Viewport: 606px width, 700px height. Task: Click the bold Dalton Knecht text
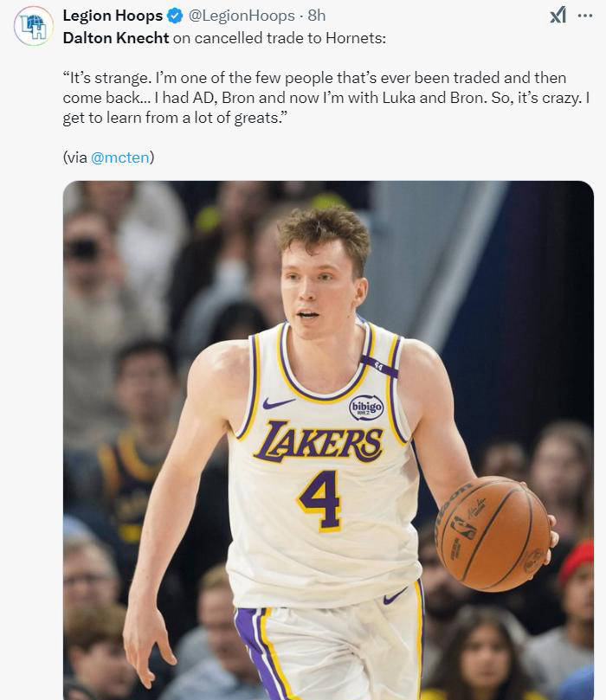116,38
